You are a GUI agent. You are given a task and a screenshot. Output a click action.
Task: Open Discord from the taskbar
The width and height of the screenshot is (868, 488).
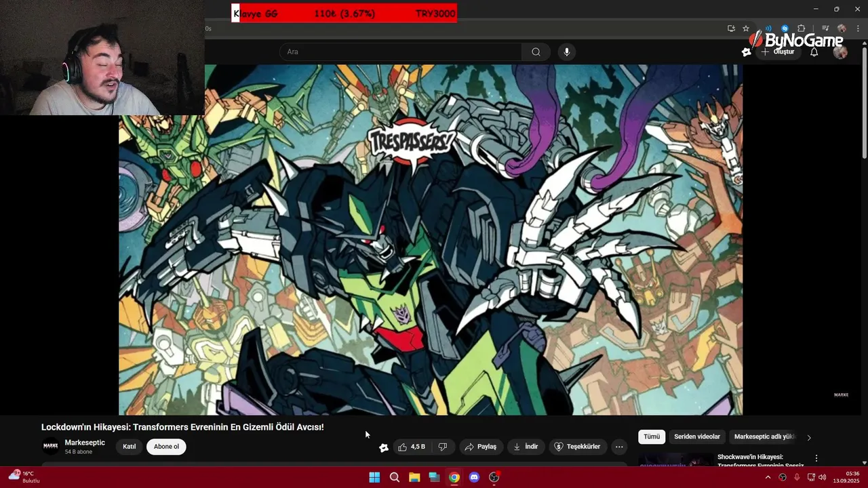coord(474,477)
